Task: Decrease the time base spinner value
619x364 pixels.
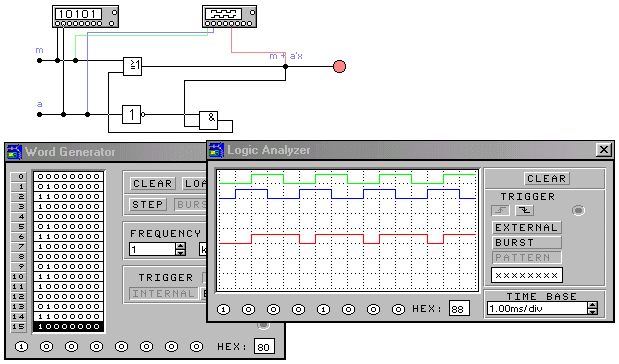Action: tap(592, 311)
